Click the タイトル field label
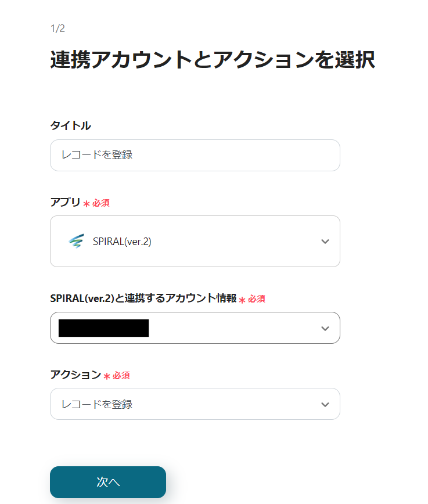The height and width of the screenshot is (504, 428). pyautogui.click(x=70, y=125)
